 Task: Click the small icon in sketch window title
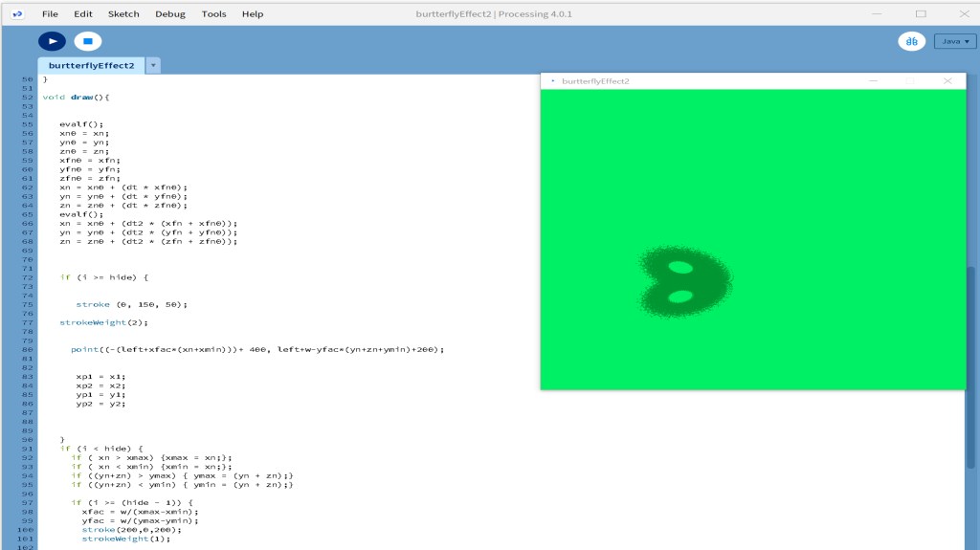click(x=553, y=81)
